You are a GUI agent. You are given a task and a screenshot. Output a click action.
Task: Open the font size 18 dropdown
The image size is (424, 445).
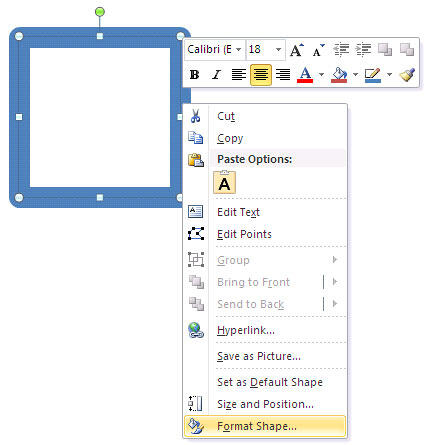pos(278,50)
